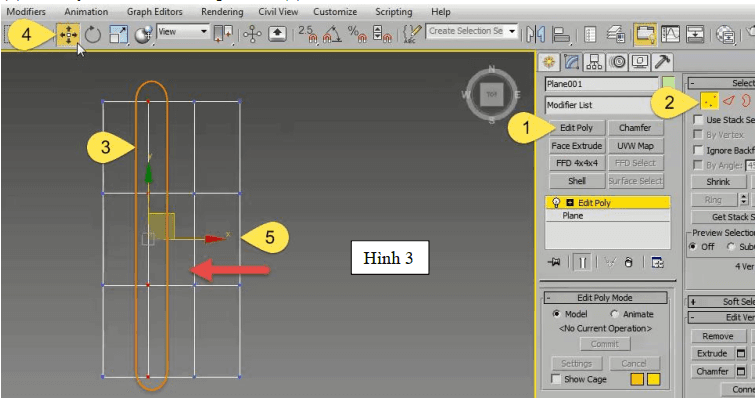Enable the Show Cage checkbox

coord(556,379)
